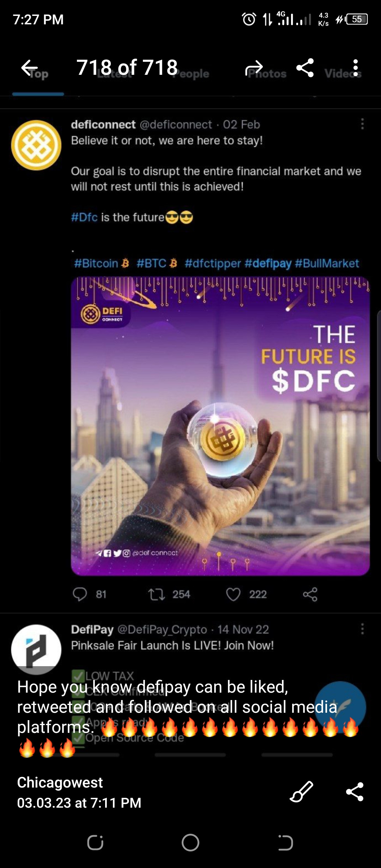Open the deficonnect tweet's three-dot menu
This screenshot has width=381, height=868.
pos(362,124)
